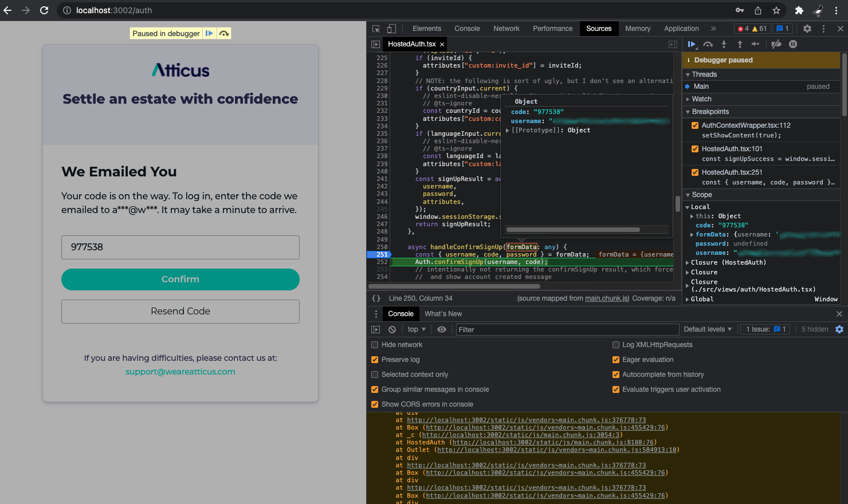Open the Memory tab

pos(638,29)
